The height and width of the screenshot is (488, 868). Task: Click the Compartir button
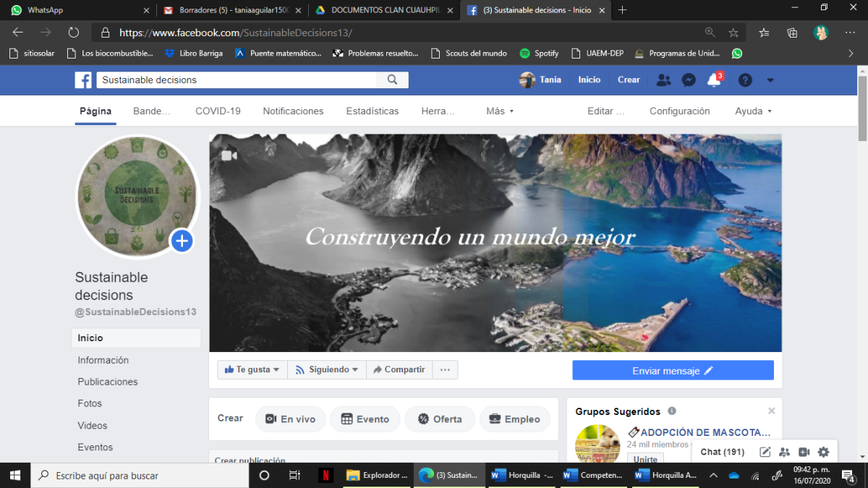click(x=399, y=369)
